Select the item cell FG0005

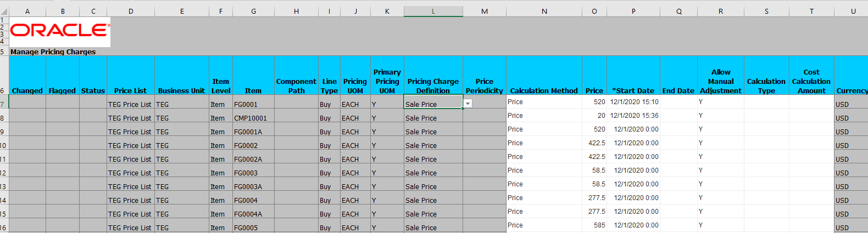click(x=253, y=228)
